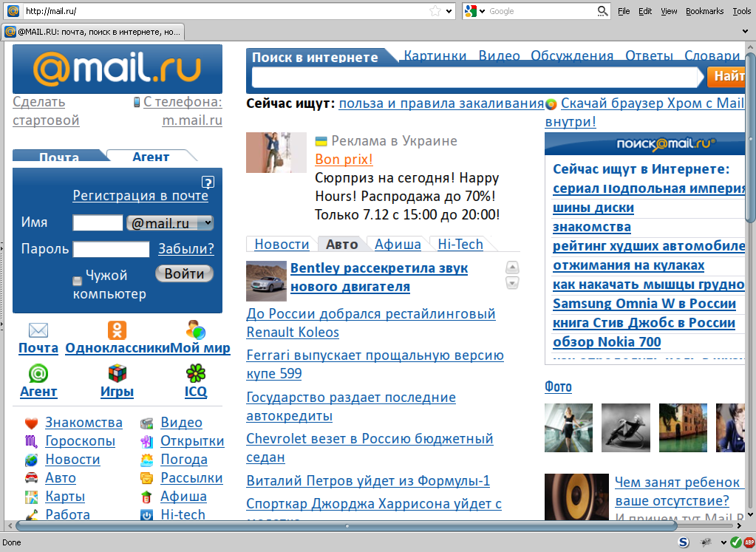This screenshot has height=552, width=756.
Task: Open the search engine selector dropdown
Action: 482,11
